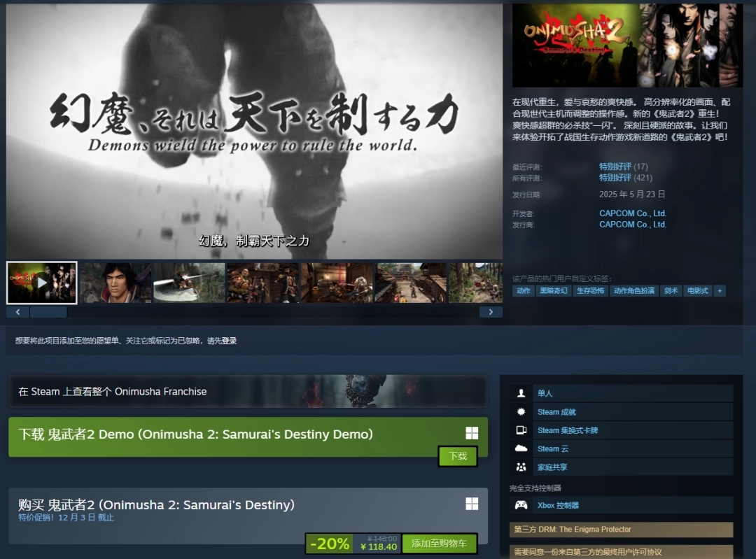The width and height of the screenshot is (756, 559).
Task: Click the next arrow on the screenshot carousel
Action: (x=492, y=311)
